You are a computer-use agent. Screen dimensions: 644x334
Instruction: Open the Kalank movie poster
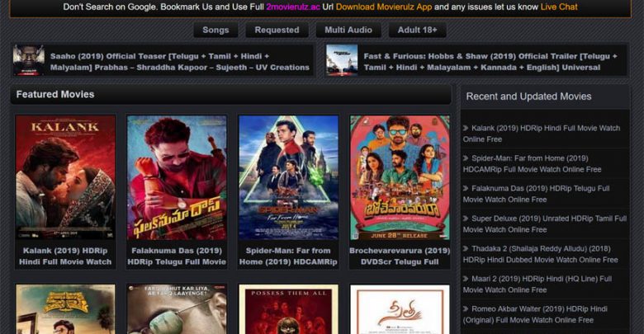65,177
